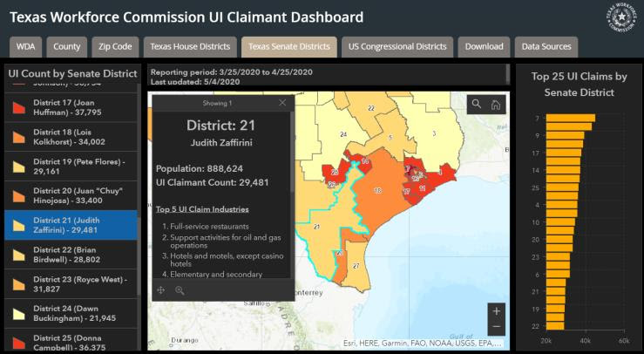This screenshot has width=644, height=354.
Task: Click 'Support activities for oil and gas operations'
Action: tap(226, 242)
